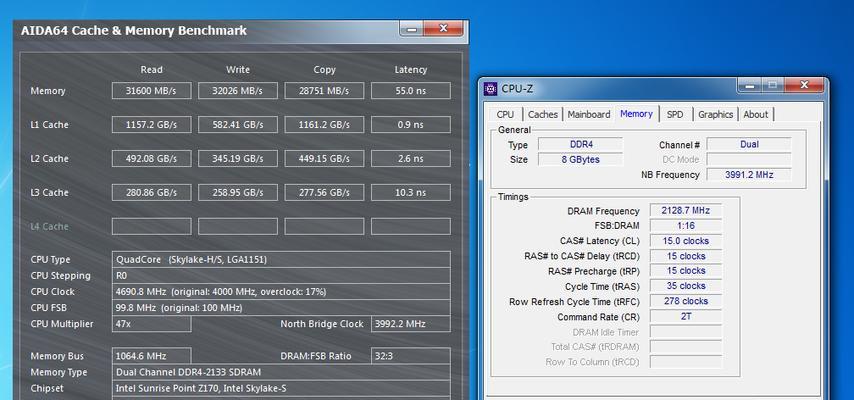Image resolution: width=854 pixels, height=400 pixels.
Task: Minimize the AIDA64 benchmark window
Action: [412, 28]
